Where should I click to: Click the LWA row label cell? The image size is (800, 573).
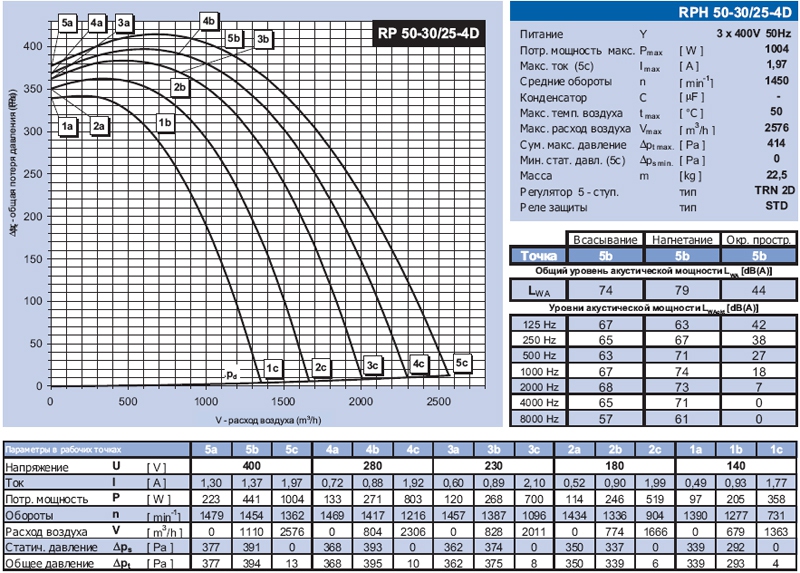(538, 289)
